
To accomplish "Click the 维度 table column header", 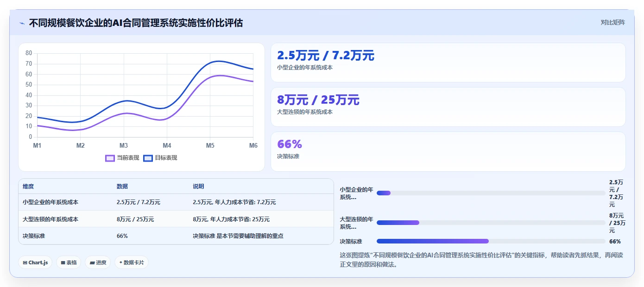I will pyautogui.click(x=28, y=186).
